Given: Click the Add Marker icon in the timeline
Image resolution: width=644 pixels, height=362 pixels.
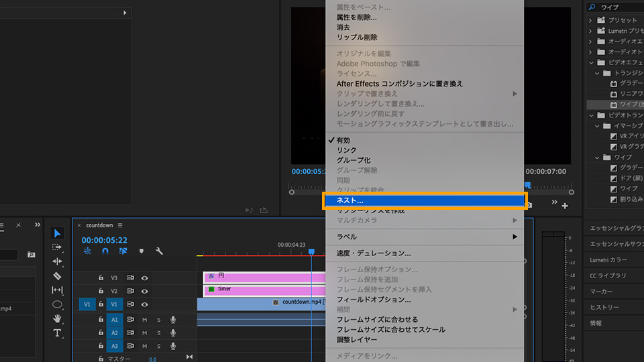Looking at the screenshot, I should [142, 251].
